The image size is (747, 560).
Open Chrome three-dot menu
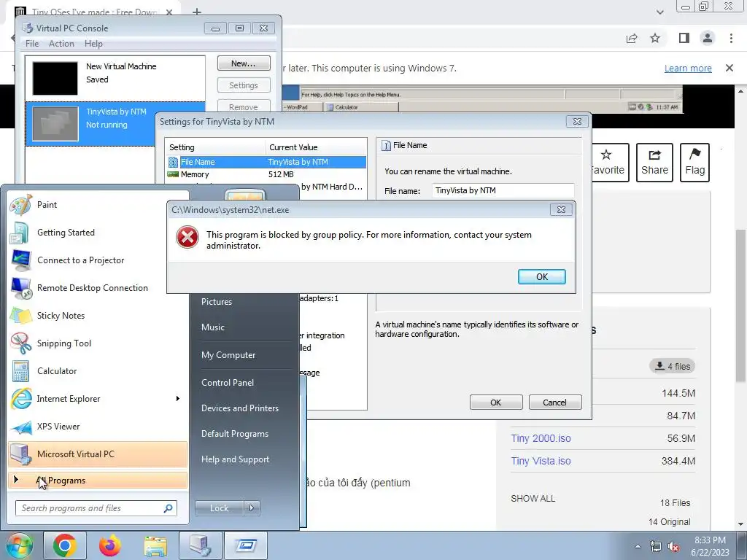pos(731,38)
